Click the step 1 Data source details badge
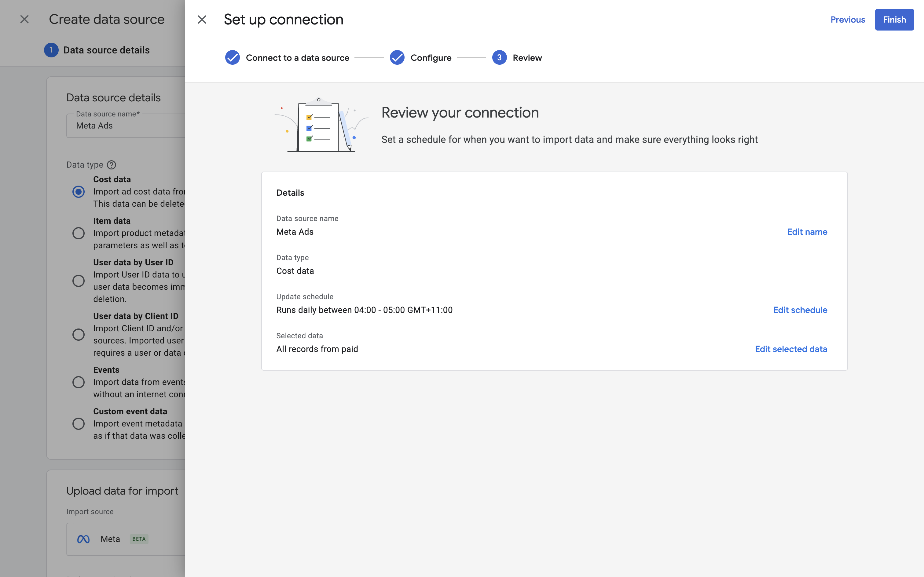Viewport: 924px width, 577px height. coord(51,50)
